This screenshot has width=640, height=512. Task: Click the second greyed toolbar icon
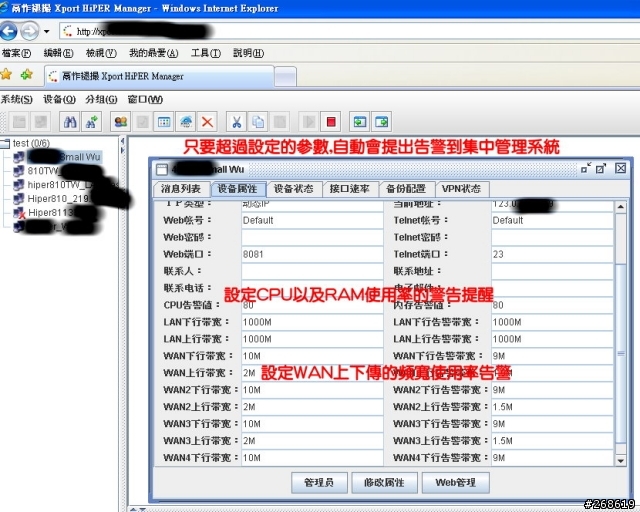[x=41, y=122]
